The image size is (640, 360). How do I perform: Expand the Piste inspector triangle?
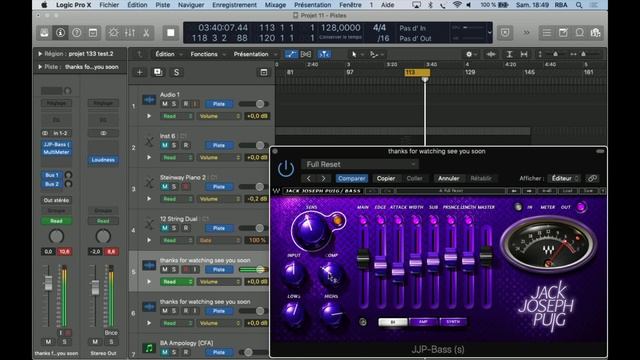(x=40, y=67)
